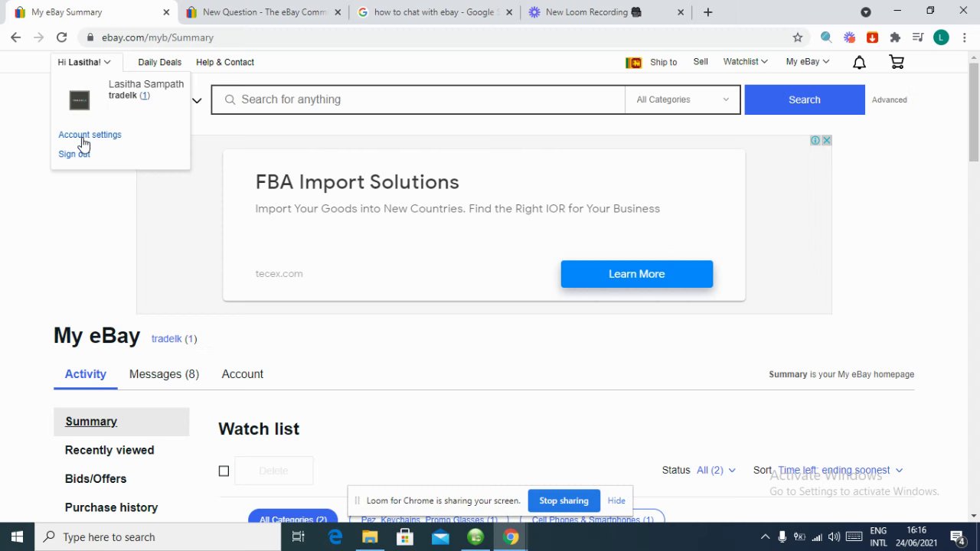Open Sort Time left dropdown
980x551 pixels.
[841, 470]
